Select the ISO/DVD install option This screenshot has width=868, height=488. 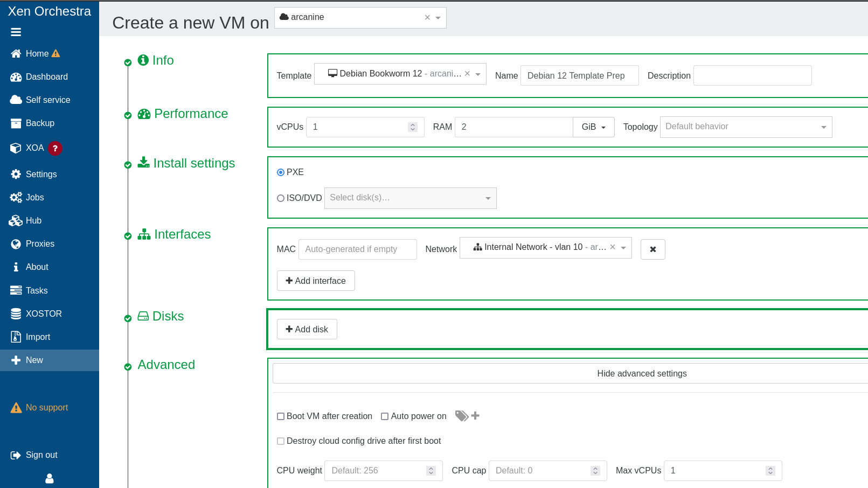tap(281, 198)
